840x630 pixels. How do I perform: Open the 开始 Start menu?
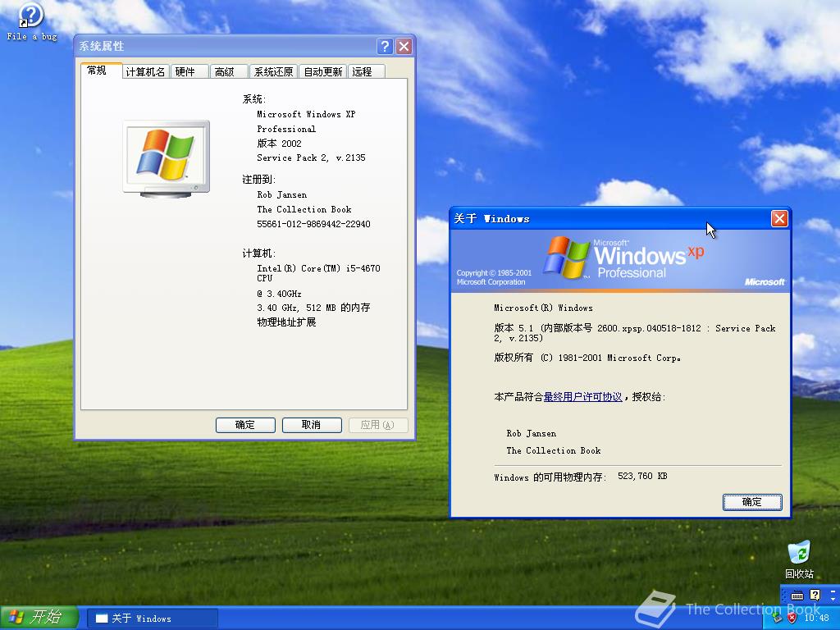[x=39, y=618]
